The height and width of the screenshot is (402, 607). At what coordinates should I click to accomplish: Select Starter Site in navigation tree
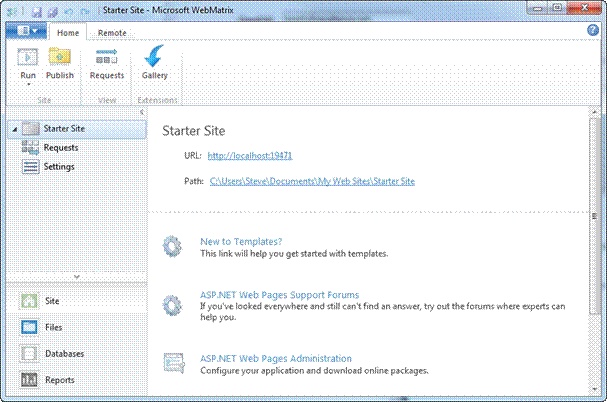(77, 129)
